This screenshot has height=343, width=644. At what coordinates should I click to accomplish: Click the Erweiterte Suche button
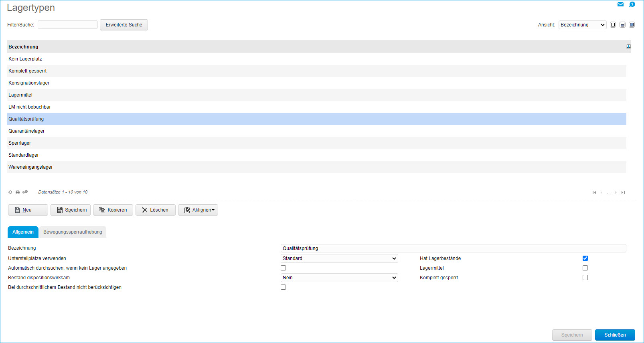pos(124,25)
